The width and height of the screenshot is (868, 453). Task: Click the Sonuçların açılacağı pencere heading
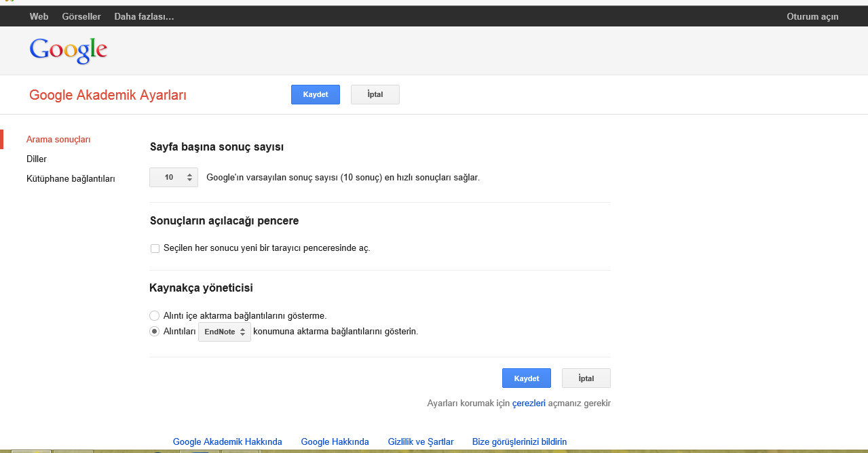[x=224, y=220]
